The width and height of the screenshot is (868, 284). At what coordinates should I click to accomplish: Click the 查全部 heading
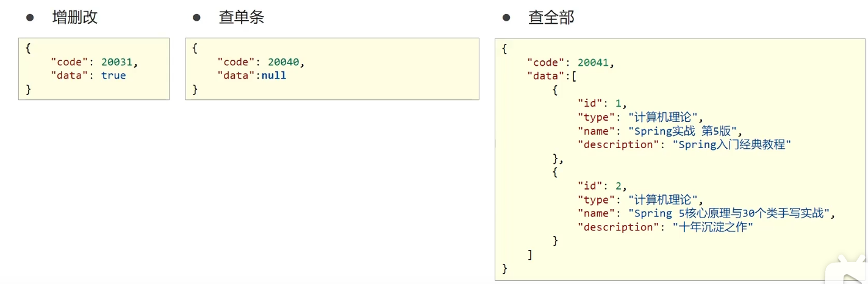coord(551,18)
